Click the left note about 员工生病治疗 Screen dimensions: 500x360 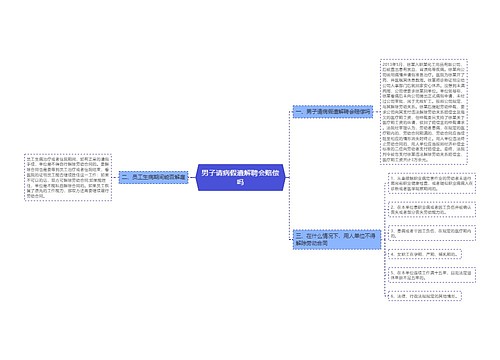point(68,177)
